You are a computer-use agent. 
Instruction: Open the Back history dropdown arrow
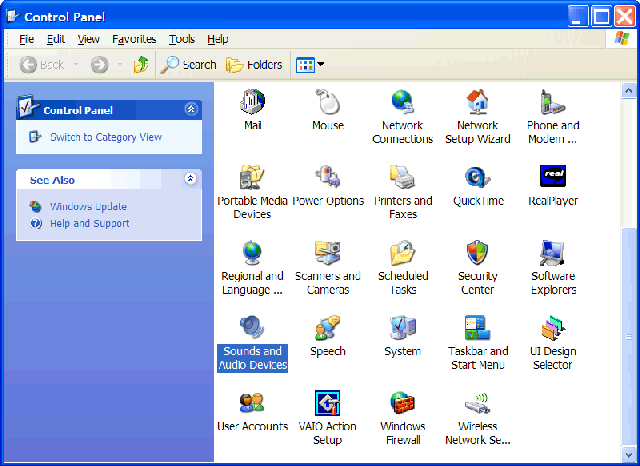(76, 64)
